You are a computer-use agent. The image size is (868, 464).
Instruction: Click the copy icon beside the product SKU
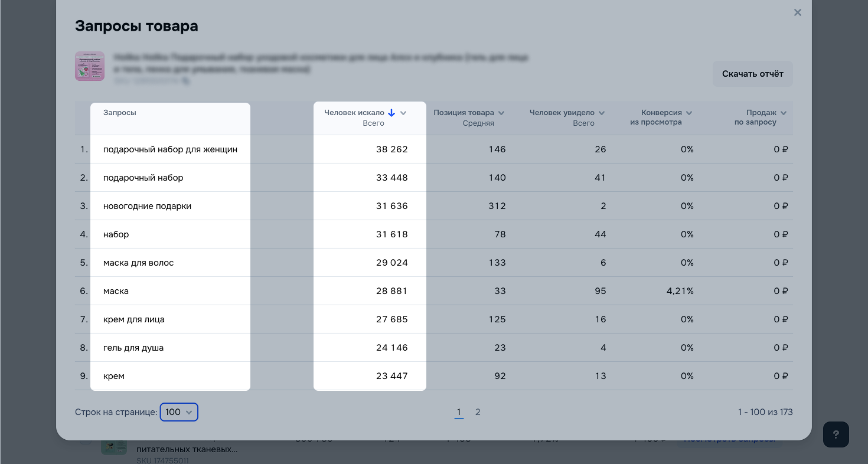tap(185, 81)
